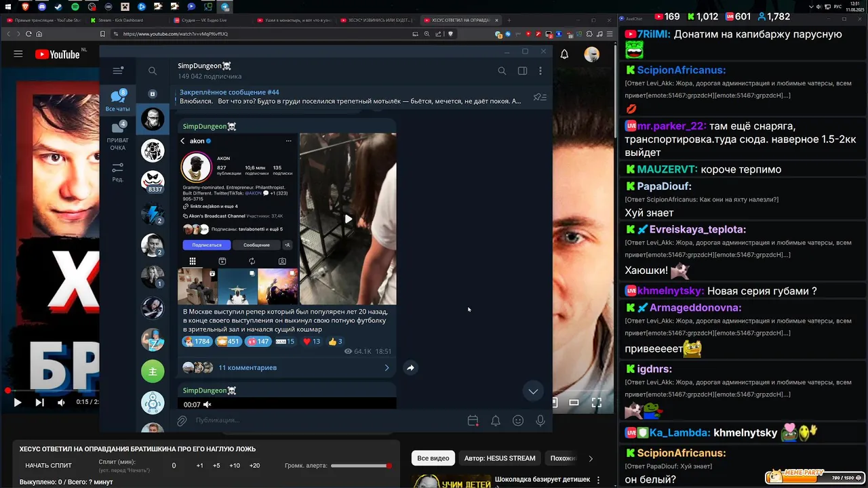Viewport: 868px width, 488px height.
Task: Open the '11 комментариев' comments thread
Action: pos(248,367)
